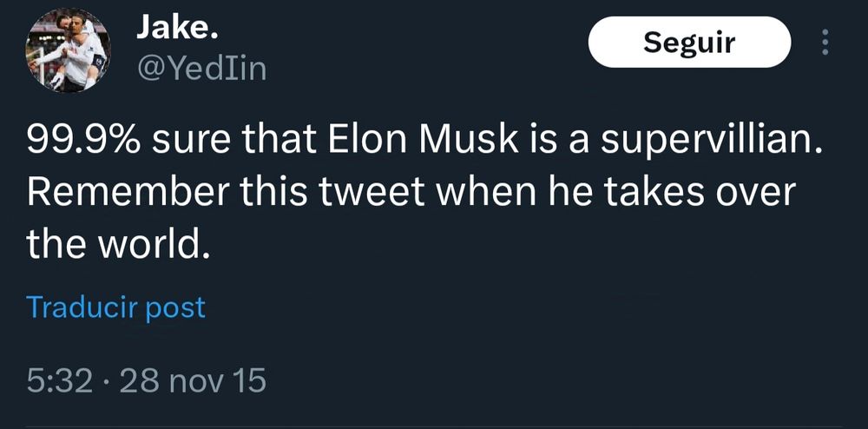This screenshot has height=429, width=868.
Task: Click the divider line below the timestamp
Action: click(x=434, y=426)
